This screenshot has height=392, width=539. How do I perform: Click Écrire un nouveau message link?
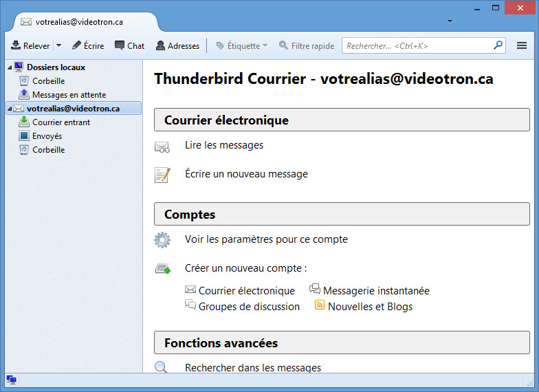[x=246, y=174]
